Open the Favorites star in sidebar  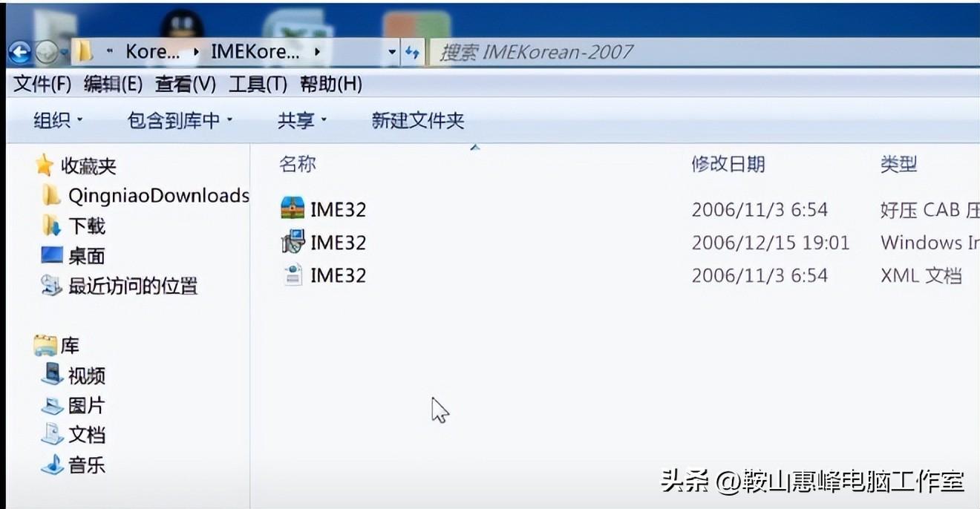pos(45,165)
